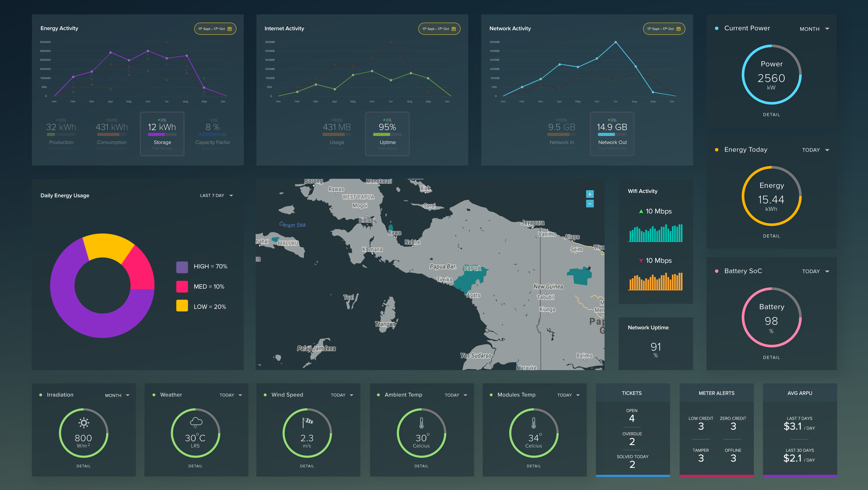Select the Production 32 kWh stat tab

point(61,134)
